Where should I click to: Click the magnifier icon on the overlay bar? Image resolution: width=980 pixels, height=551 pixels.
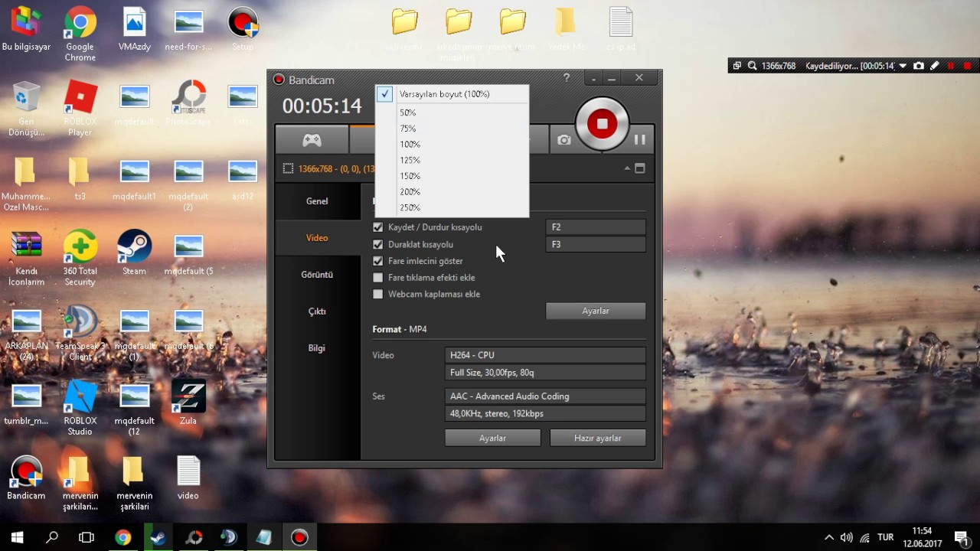752,66
